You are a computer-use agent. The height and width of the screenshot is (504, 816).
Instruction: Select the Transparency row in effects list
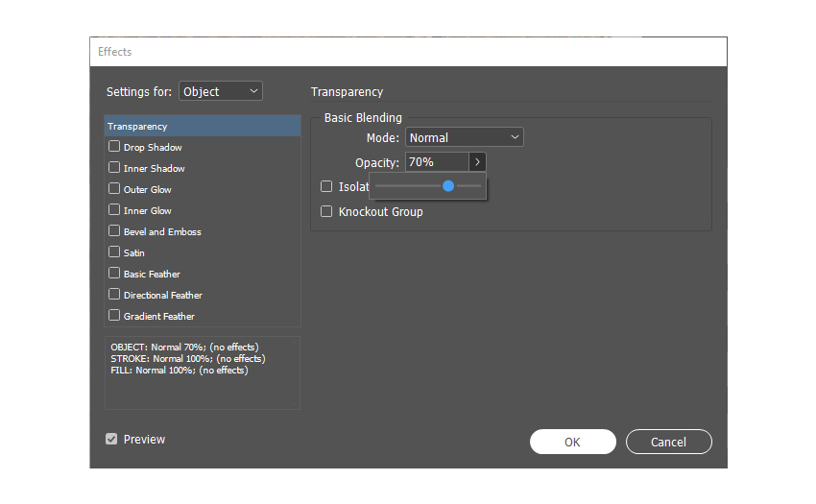[203, 126]
